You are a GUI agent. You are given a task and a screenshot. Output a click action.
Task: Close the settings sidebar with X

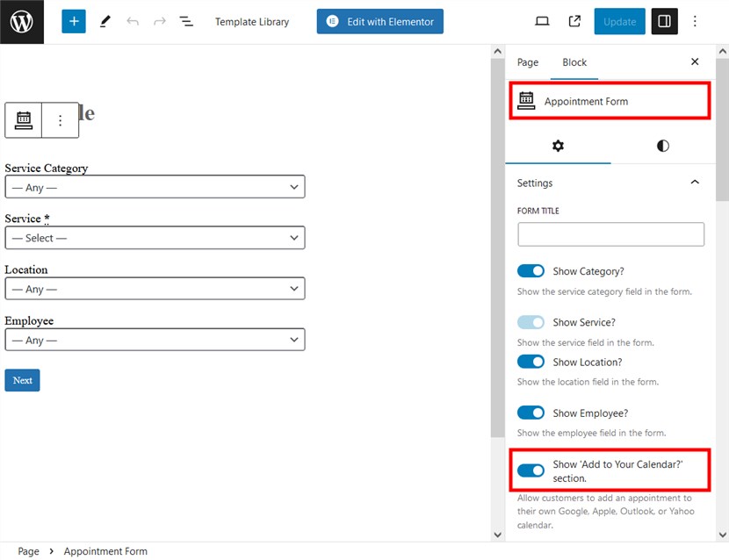click(695, 61)
